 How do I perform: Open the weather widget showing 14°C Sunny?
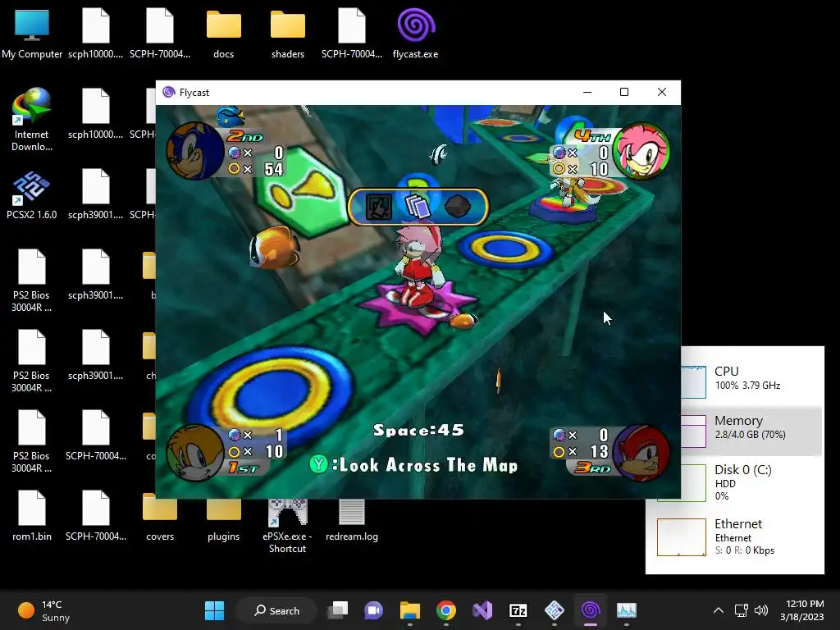click(44, 610)
